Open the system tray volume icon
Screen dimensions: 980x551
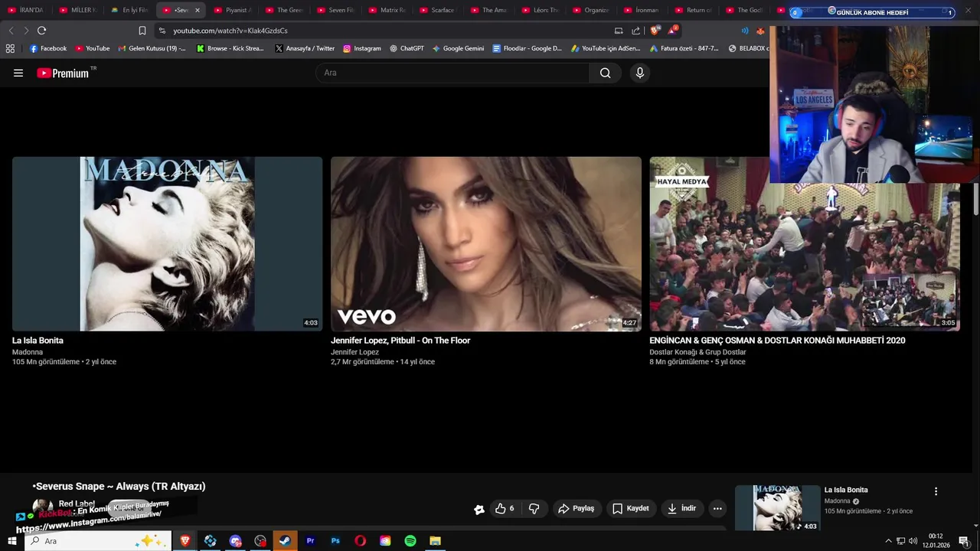click(913, 541)
